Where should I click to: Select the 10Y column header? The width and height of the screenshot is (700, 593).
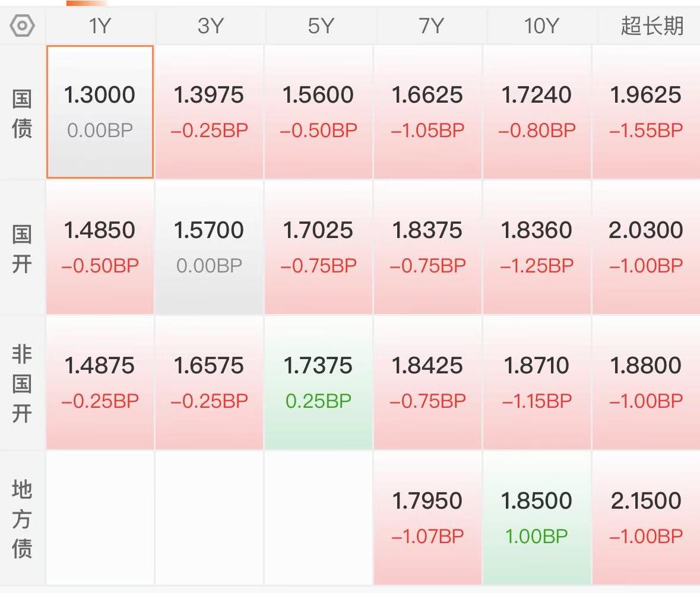[538, 26]
